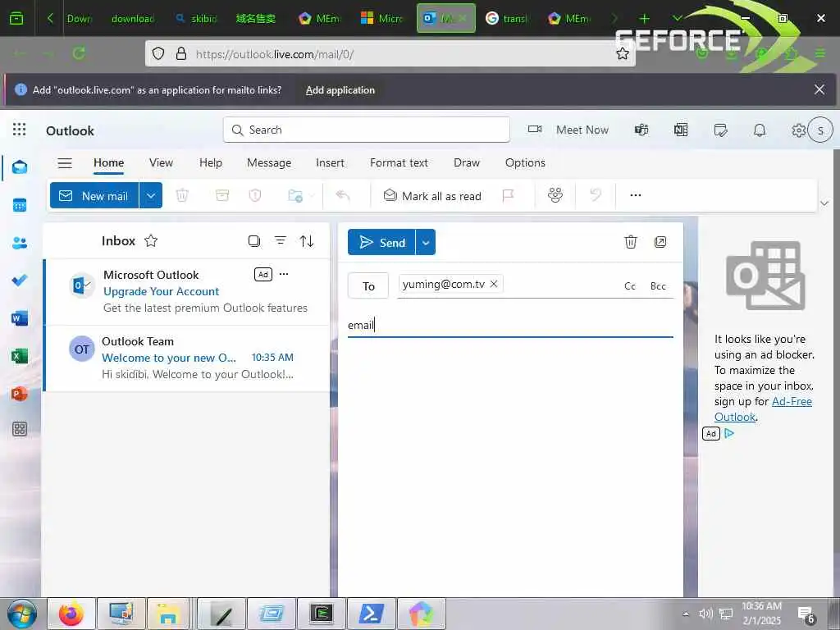Add the Cc field

click(x=629, y=286)
